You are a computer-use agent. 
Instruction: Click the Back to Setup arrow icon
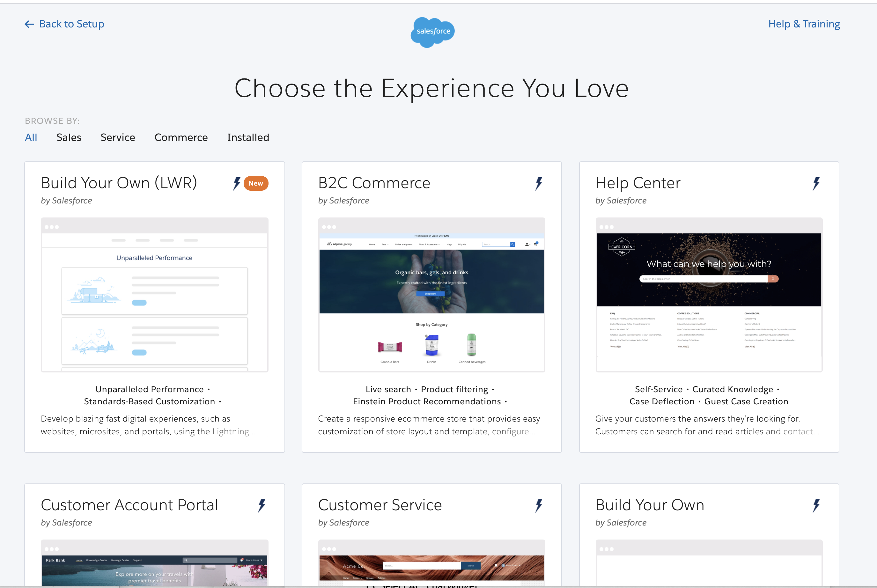tap(29, 24)
